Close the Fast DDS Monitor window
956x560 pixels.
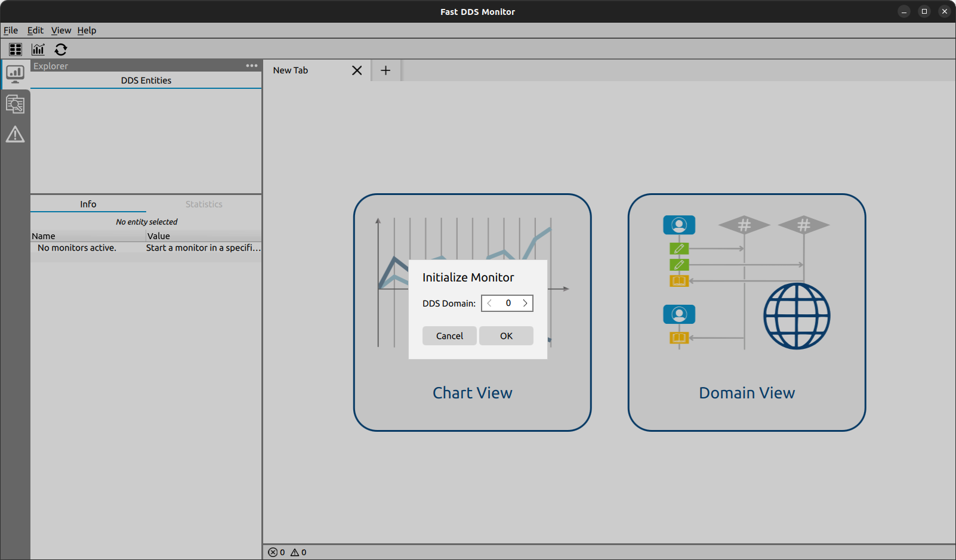click(945, 11)
